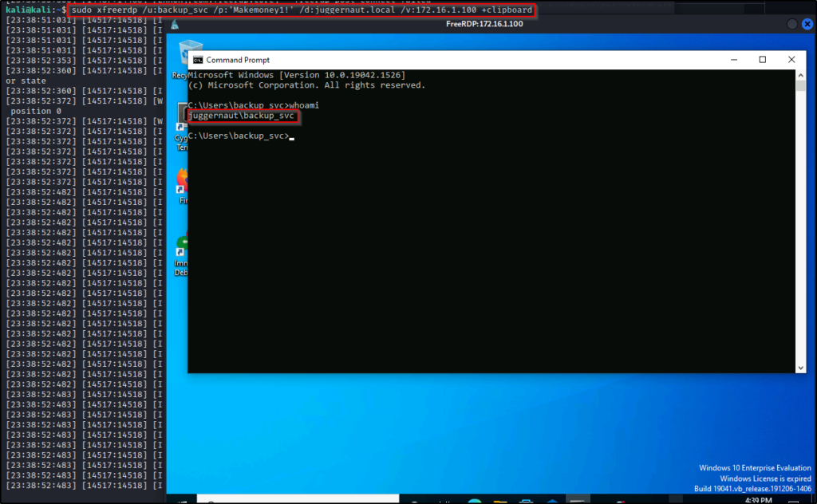Click the FreeRDP window icon in title bar
Viewport: 817px width, 504px height.
175,24
